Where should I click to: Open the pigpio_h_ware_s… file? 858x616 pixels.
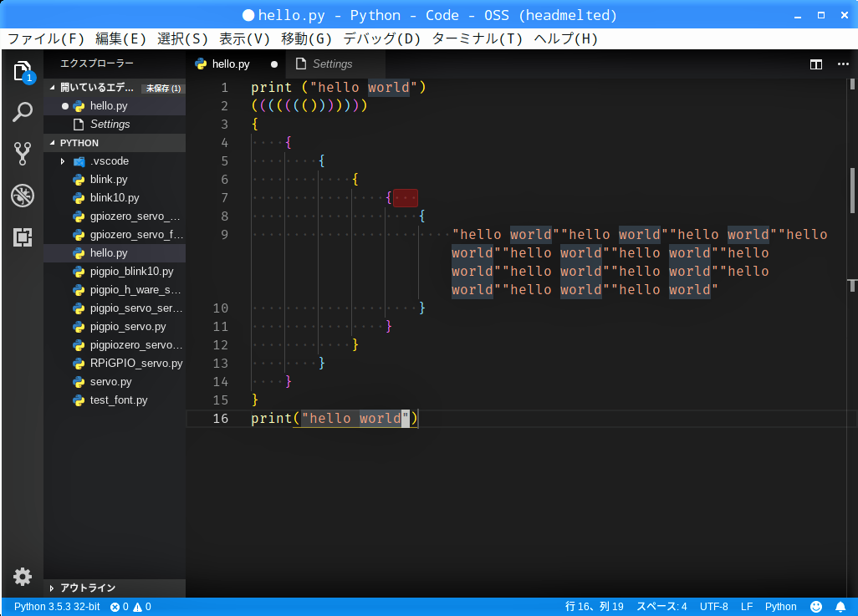(115, 290)
